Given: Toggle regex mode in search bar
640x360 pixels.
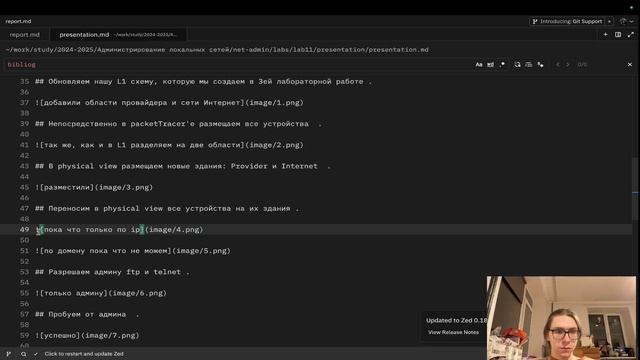Looking at the screenshot, I should (x=502, y=64).
